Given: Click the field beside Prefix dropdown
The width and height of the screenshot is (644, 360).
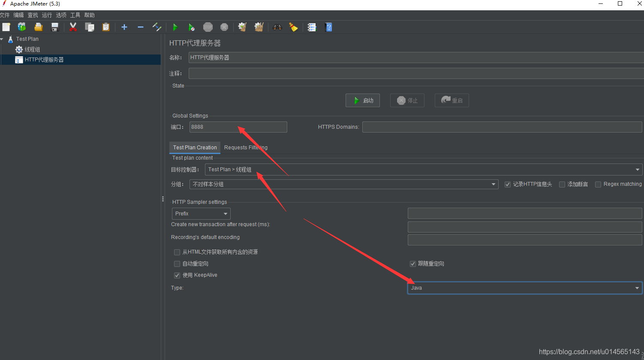Looking at the screenshot, I should point(525,213).
